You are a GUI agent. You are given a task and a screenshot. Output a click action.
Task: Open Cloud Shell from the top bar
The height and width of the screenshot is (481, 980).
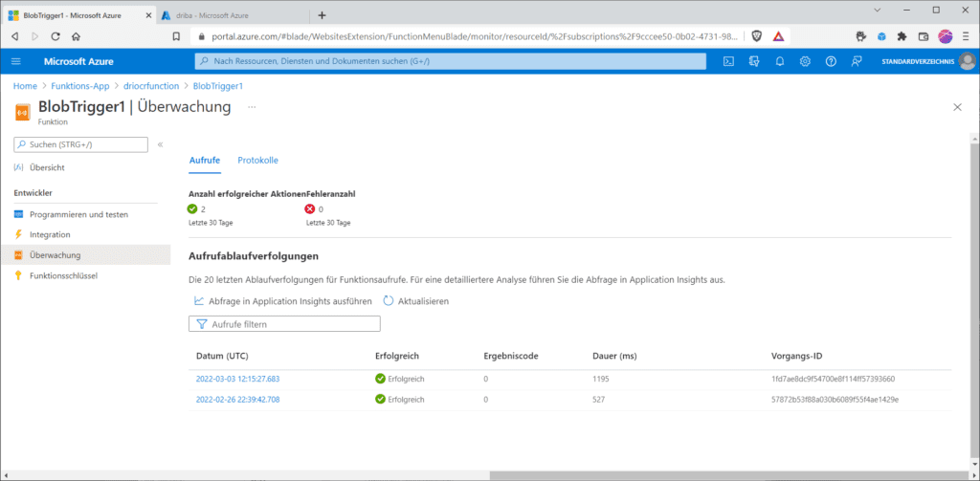pyautogui.click(x=728, y=61)
